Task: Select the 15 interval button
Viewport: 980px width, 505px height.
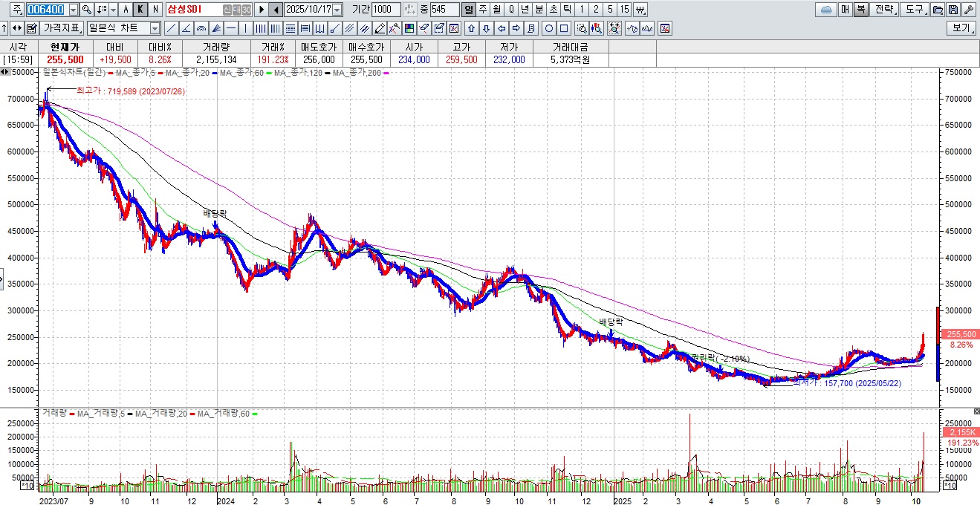Action: (x=625, y=10)
